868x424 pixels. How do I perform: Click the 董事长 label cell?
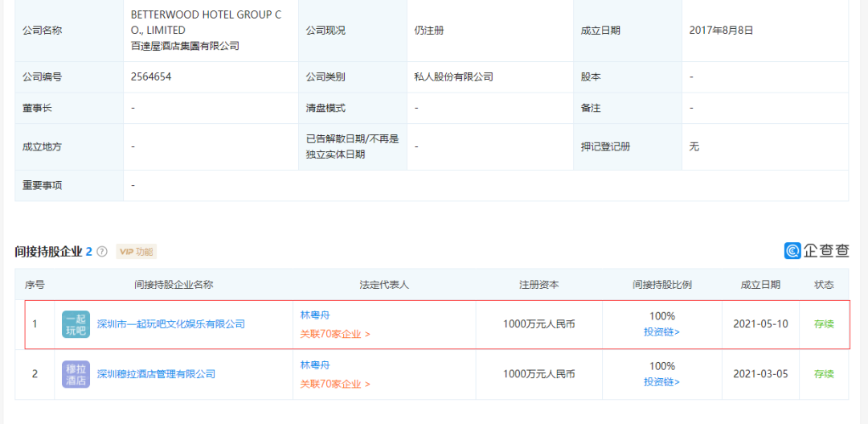coord(69,108)
